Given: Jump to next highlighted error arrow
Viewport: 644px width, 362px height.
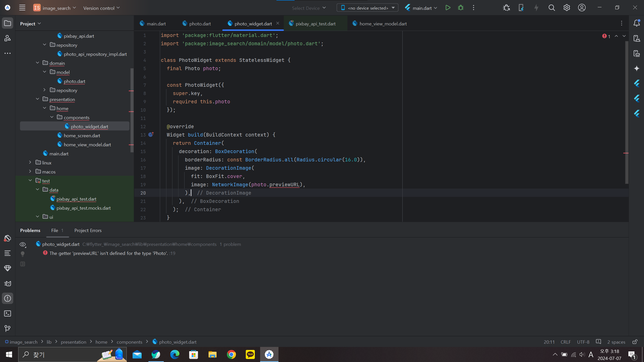Looking at the screenshot, I should coord(624,36).
